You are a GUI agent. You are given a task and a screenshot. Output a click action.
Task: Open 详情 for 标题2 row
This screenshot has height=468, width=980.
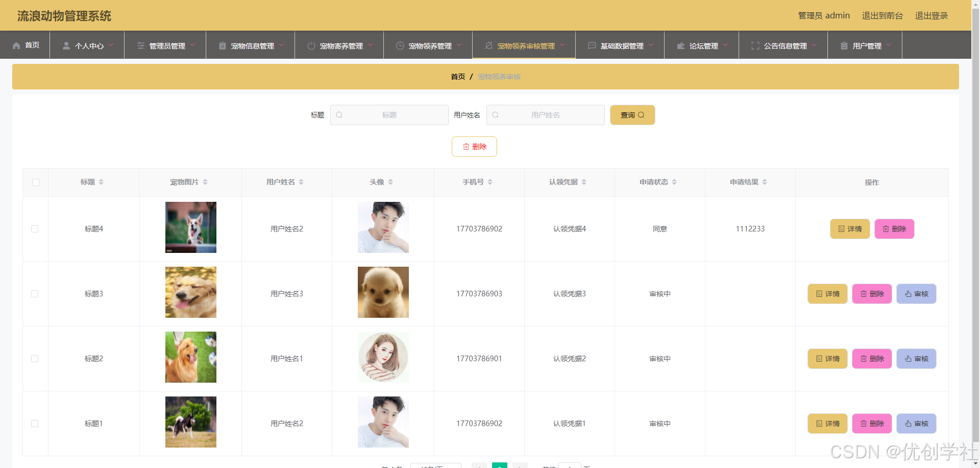tap(827, 359)
